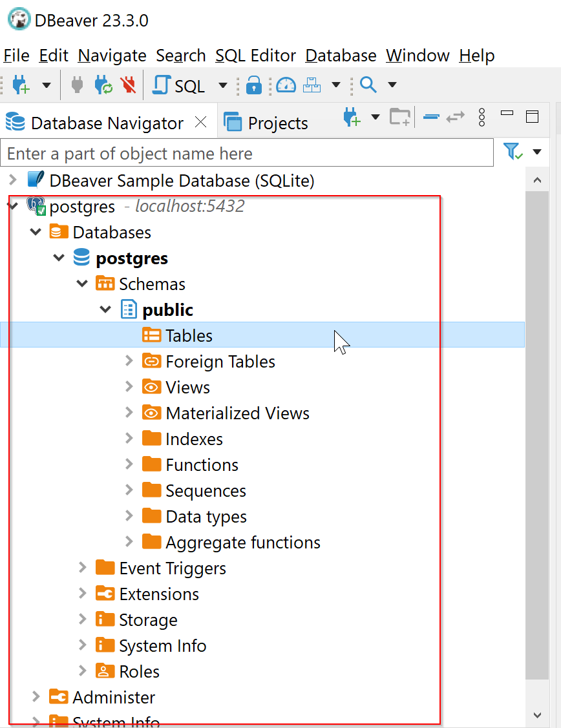This screenshot has height=728, width=561.
Task: Open the File menu
Action: (16, 56)
